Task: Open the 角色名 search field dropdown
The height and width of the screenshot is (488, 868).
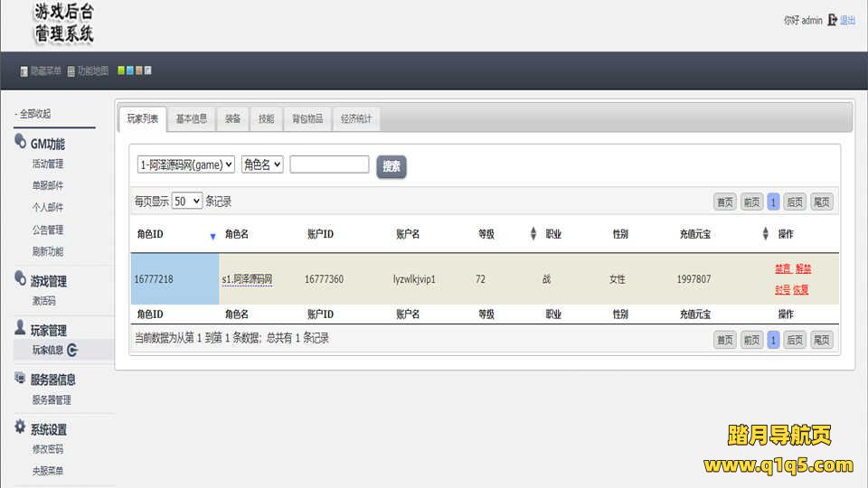Action: (x=262, y=164)
